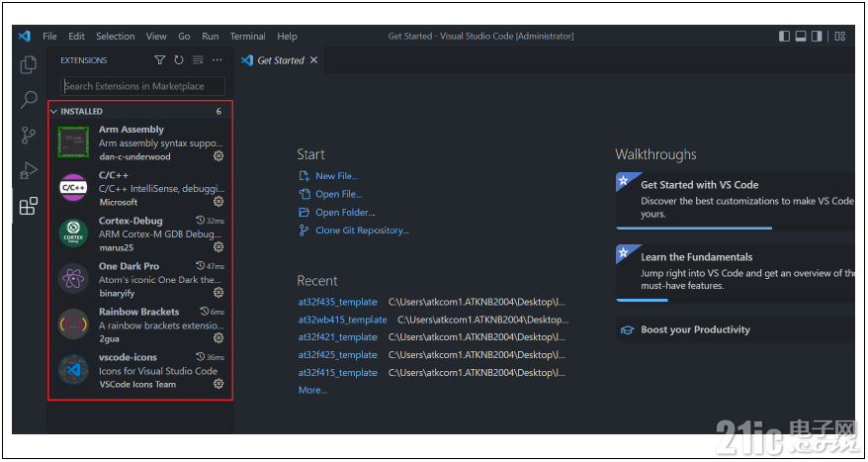
Task: Open Get Started with VS Code walkthrough
Action: pos(736,200)
